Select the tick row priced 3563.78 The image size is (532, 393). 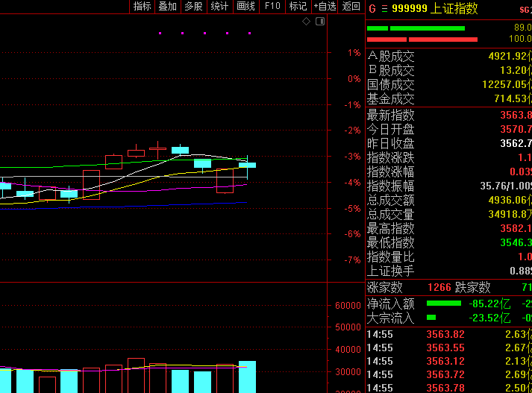pos(449,388)
